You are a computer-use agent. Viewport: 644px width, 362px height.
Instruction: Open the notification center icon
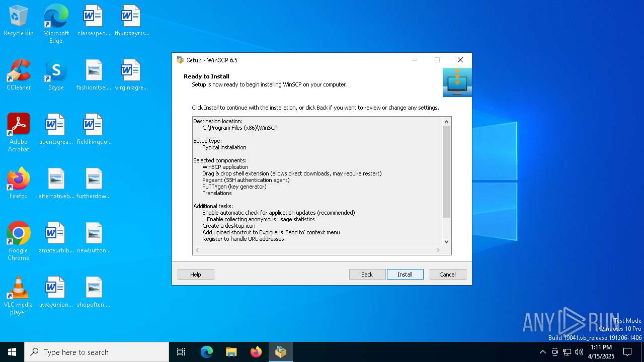coord(627,352)
